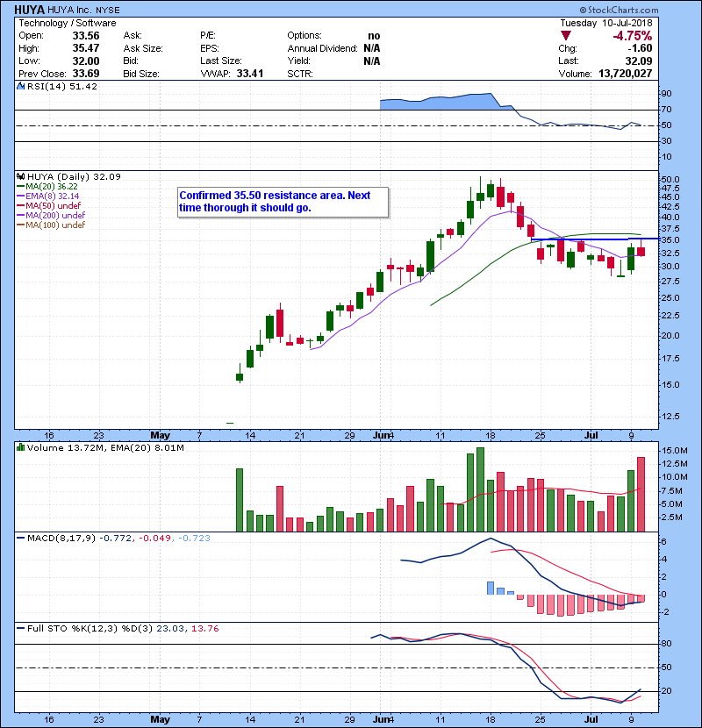This screenshot has height=728, width=702.
Task: Click the blue dash before Full STO label
Action: [x=20, y=629]
